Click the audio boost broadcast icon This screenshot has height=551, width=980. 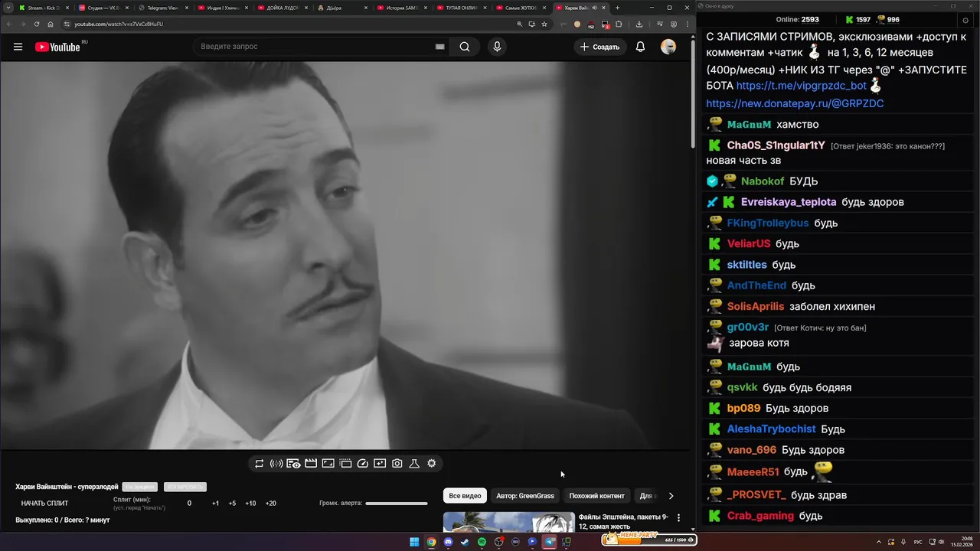click(276, 464)
